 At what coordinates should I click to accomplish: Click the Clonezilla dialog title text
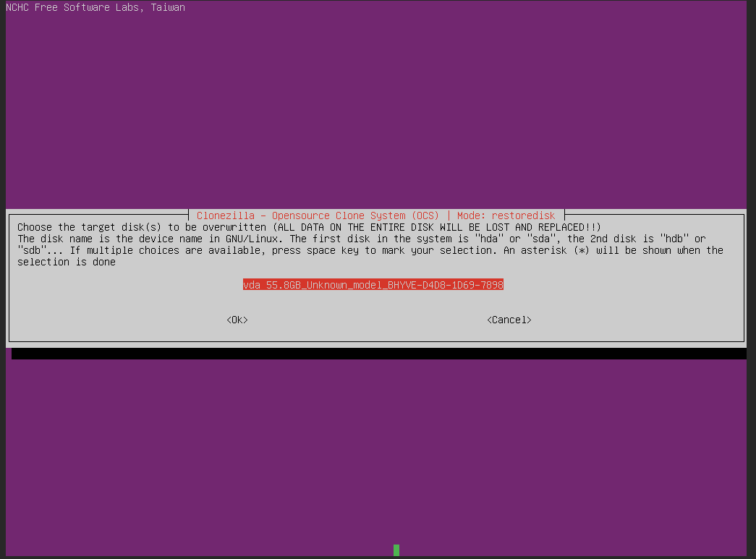pos(375,216)
